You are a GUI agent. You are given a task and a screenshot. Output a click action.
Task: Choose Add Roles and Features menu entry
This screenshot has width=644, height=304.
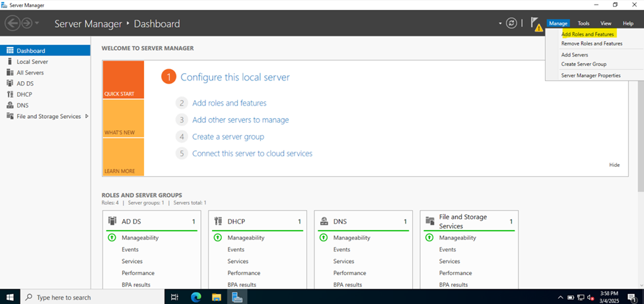pyautogui.click(x=587, y=34)
